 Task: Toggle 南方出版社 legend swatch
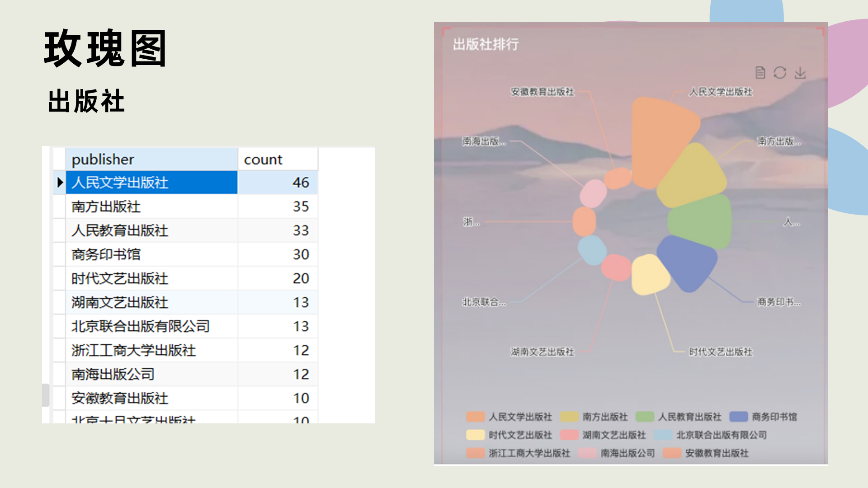[x=569, y=417]
